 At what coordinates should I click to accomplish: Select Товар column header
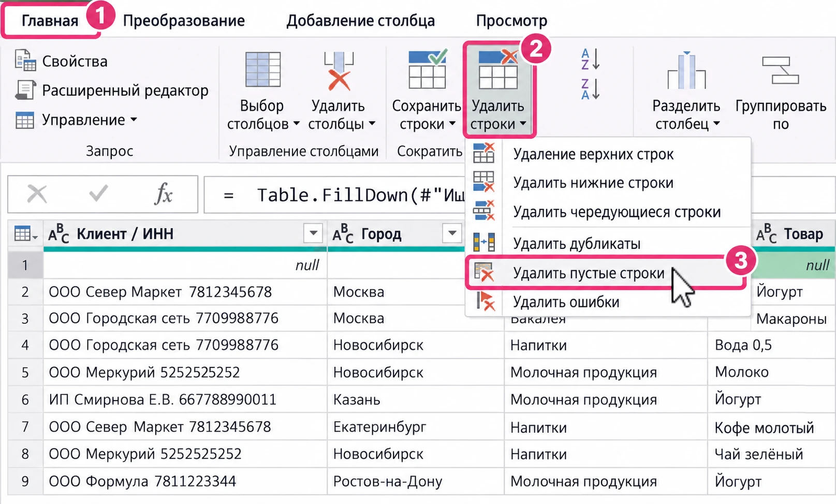pos(793,234)
